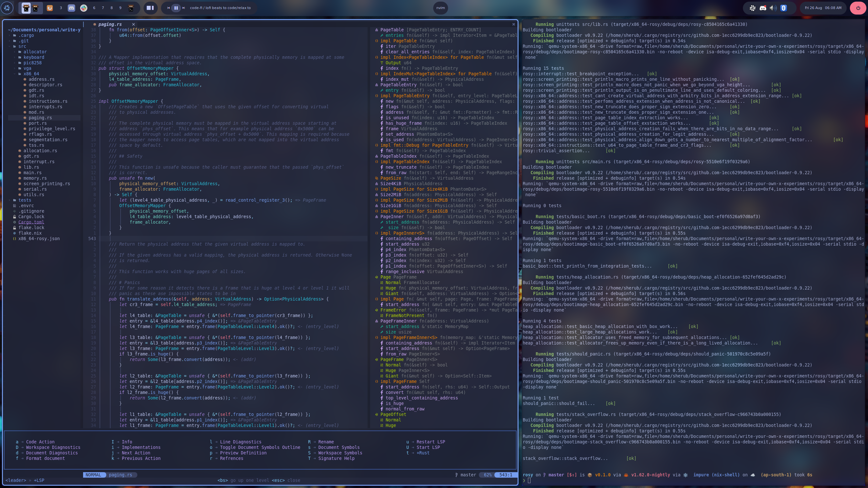Click the pink power button

coord(858,8)
